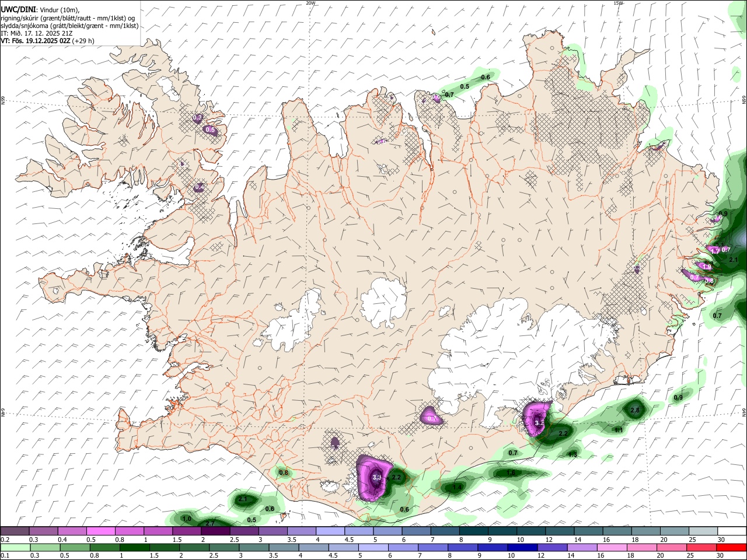Viewport: 747px width, 560px height.
Task: Click the 1.3 rain value offshore in southeast
Action: pyautogui.click(x=573, y=454)
